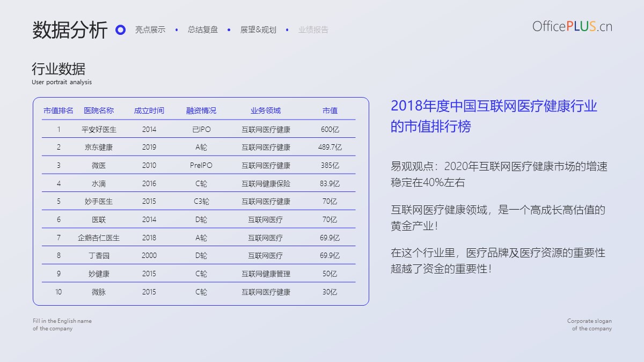
Task: Click the 市值排名 column header
Action: point(58,110)
